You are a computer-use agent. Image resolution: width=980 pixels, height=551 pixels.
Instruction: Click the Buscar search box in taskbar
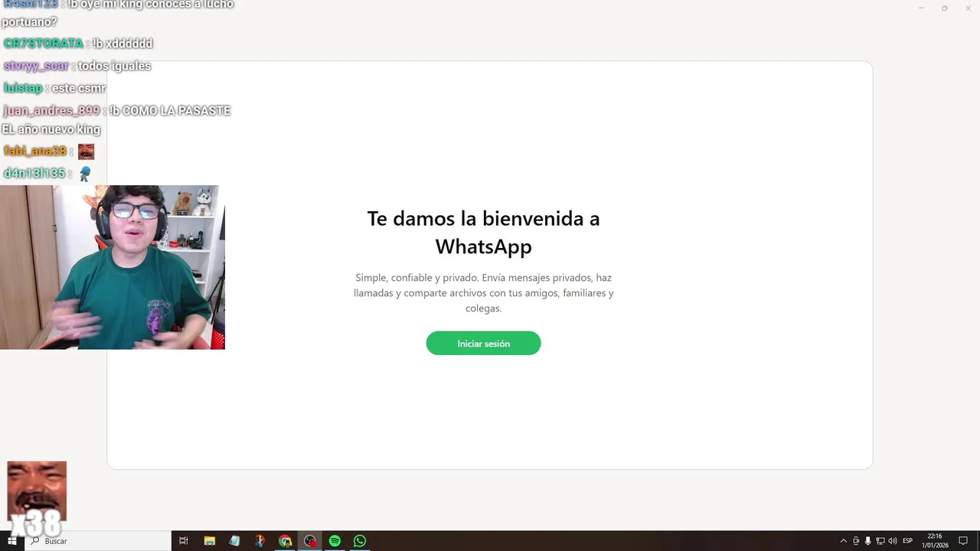click(98, 541)
